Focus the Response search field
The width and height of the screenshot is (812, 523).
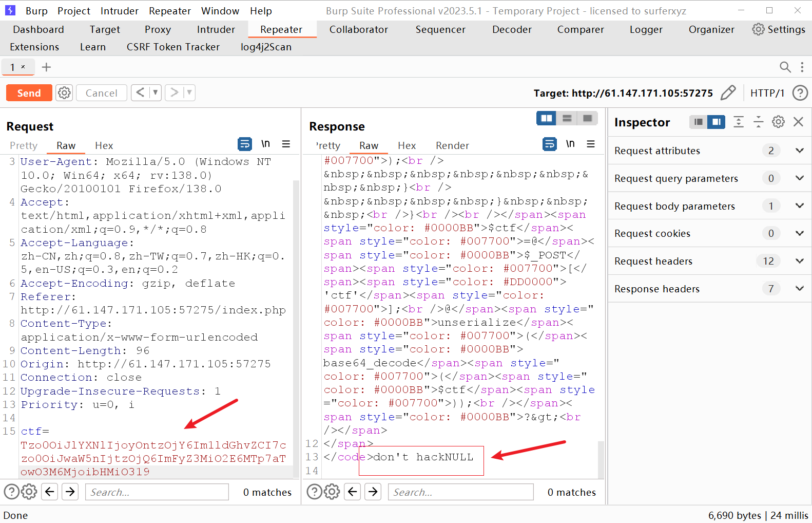pos(461,492)
